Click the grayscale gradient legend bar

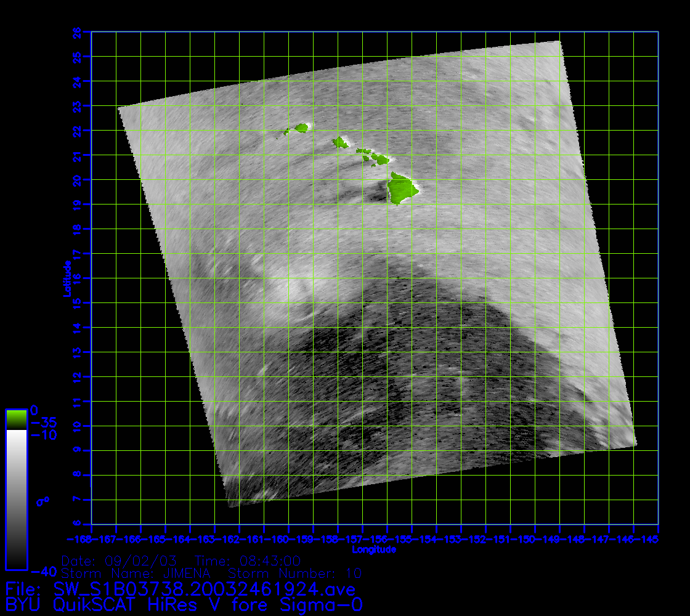(16, 499)
